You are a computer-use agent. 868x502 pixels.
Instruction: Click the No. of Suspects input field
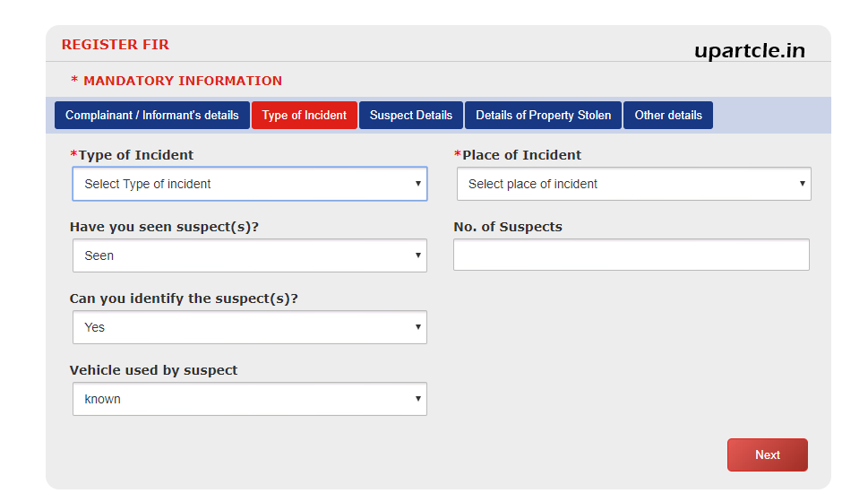(632, 255)
